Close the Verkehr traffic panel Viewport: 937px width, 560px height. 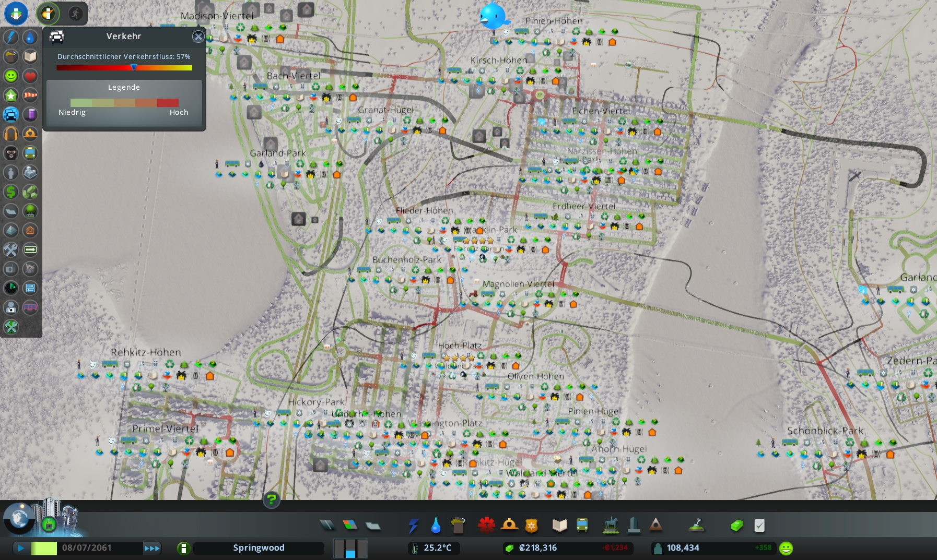click(198, 37)
